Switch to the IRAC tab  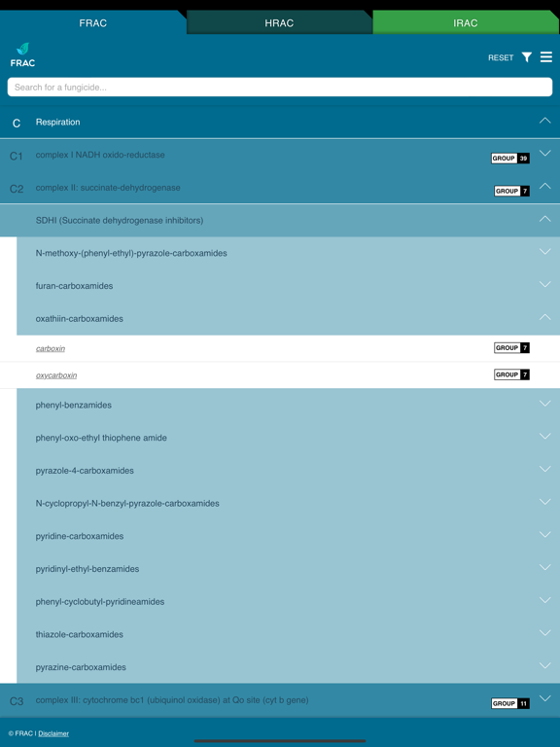point(466,23)
